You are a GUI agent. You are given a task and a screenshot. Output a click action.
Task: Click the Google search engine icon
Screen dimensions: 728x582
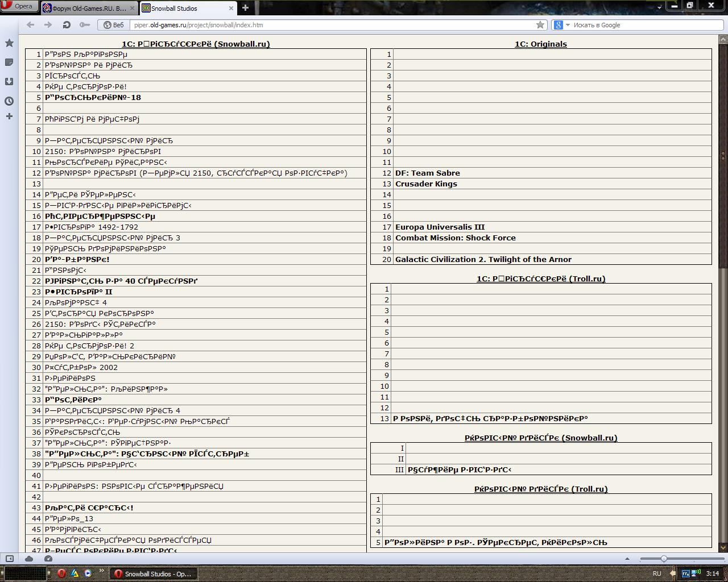[x=559, y=25]
